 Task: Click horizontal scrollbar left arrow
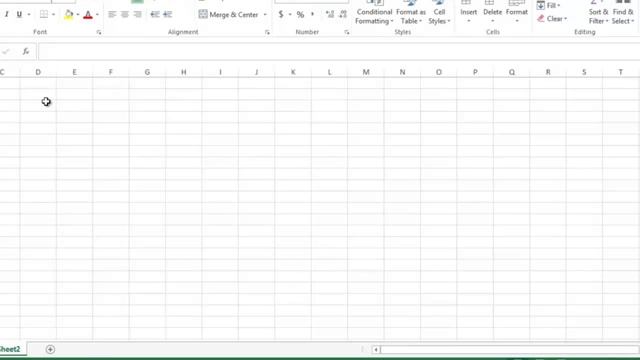point(376,350)
